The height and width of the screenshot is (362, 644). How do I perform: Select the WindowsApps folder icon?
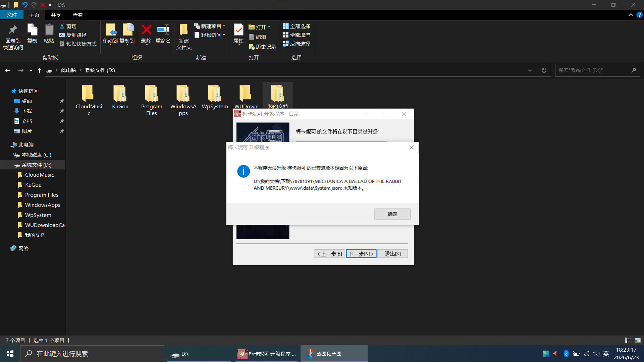pos(183,100)
